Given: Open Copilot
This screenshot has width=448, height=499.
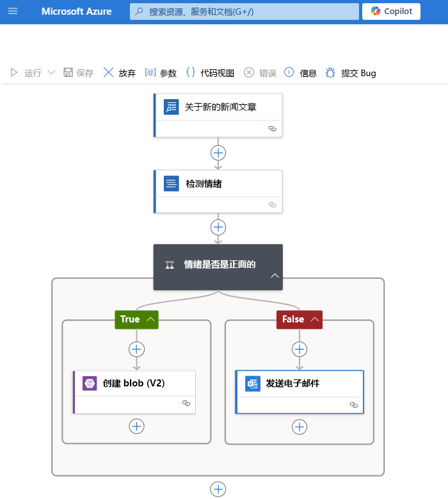Looking at the screenshot, I should pos(391,12).
